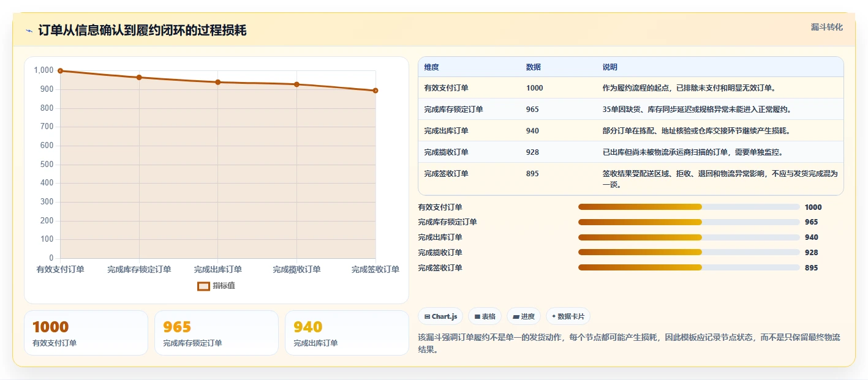Click the 有效支付订单 progress bar
The image size is (868, 380).
[689, 207]
